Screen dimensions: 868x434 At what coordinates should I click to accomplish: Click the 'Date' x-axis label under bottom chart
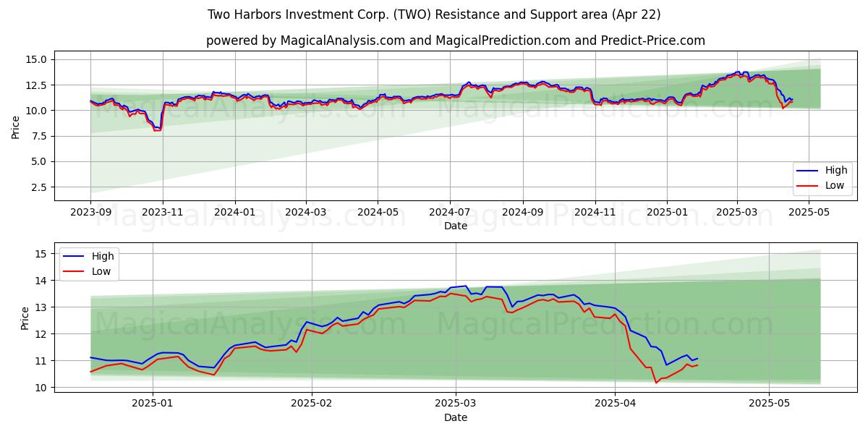click(x=456, y=417)
